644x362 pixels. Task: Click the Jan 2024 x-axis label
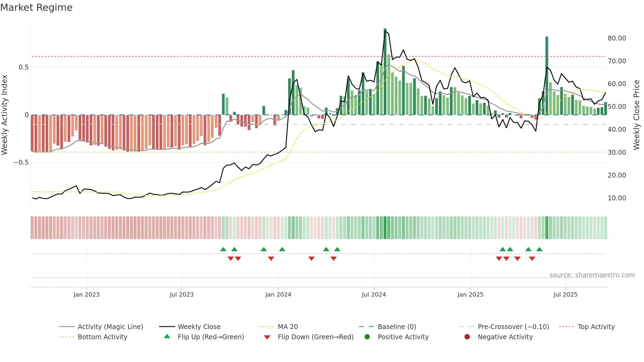coord(278,294)
